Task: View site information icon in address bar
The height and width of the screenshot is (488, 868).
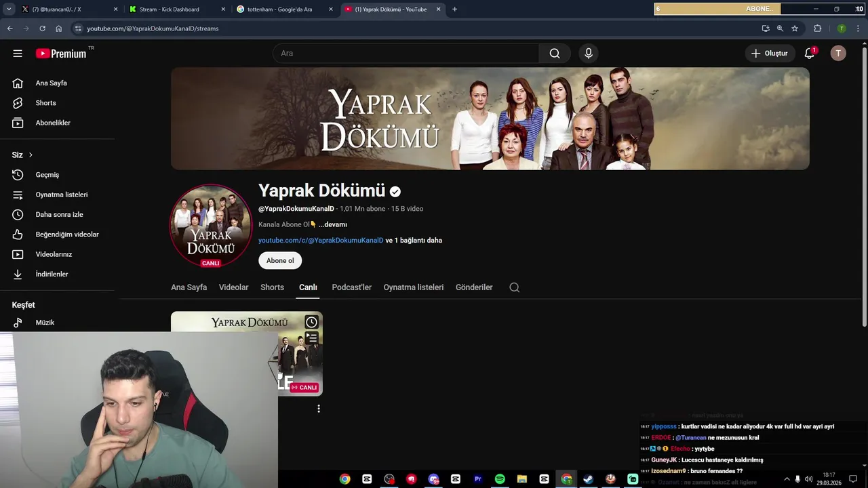Action: [78, 28]
